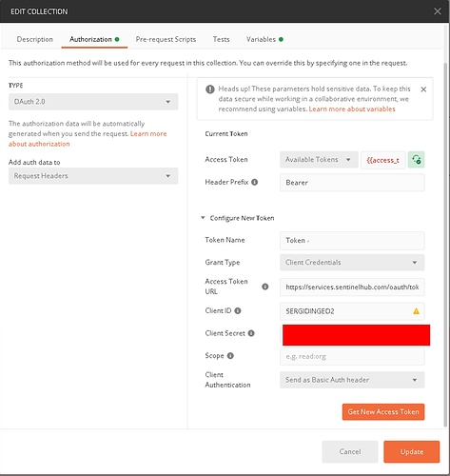This screenshot has width=450, height=476.
Task: Switch to the Variables tab
Action: click(264, 39)
